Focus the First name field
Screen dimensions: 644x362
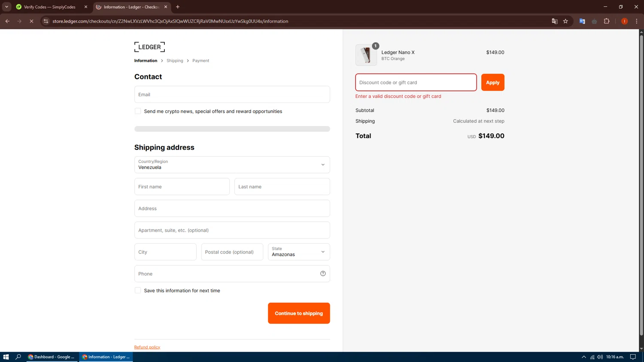[x=182, y=187]
